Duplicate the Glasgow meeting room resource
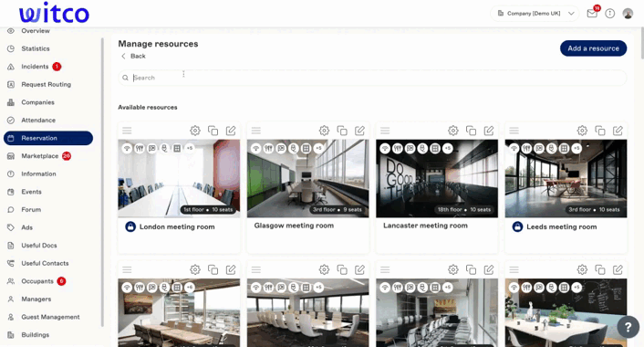This screenshot has height=347, width=644. click(x=342, y=131)
